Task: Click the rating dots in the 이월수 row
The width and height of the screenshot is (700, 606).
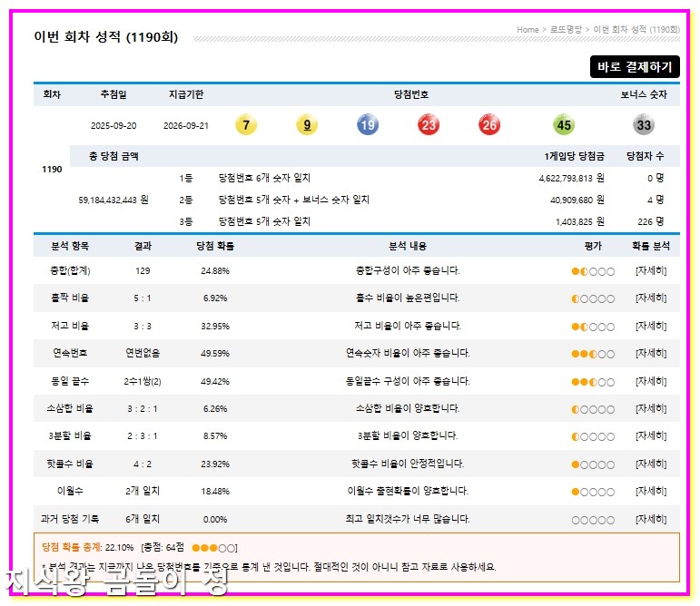Action: click(593, 492)
